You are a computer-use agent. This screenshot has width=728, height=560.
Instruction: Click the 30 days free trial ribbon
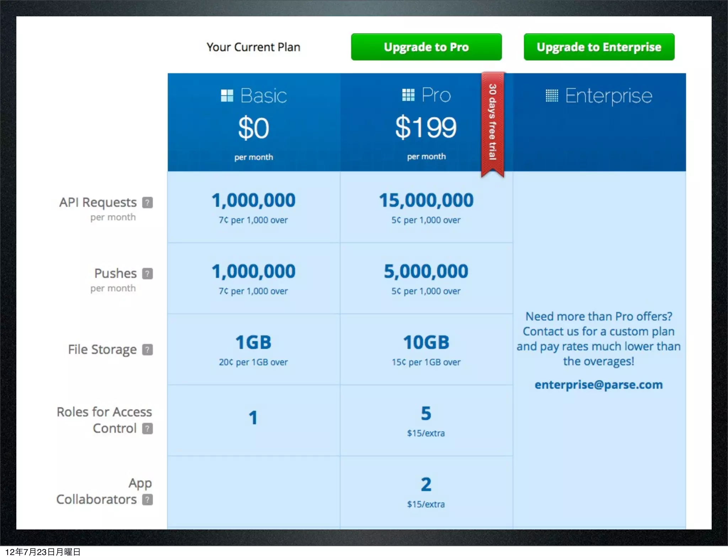tap(492, 123)
